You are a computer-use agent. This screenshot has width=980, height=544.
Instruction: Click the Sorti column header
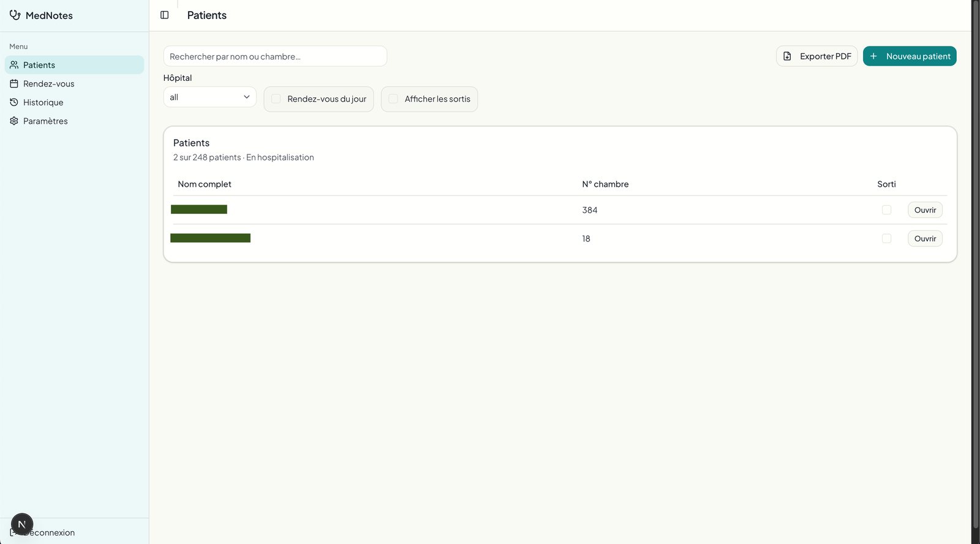(x=886, y=184)
